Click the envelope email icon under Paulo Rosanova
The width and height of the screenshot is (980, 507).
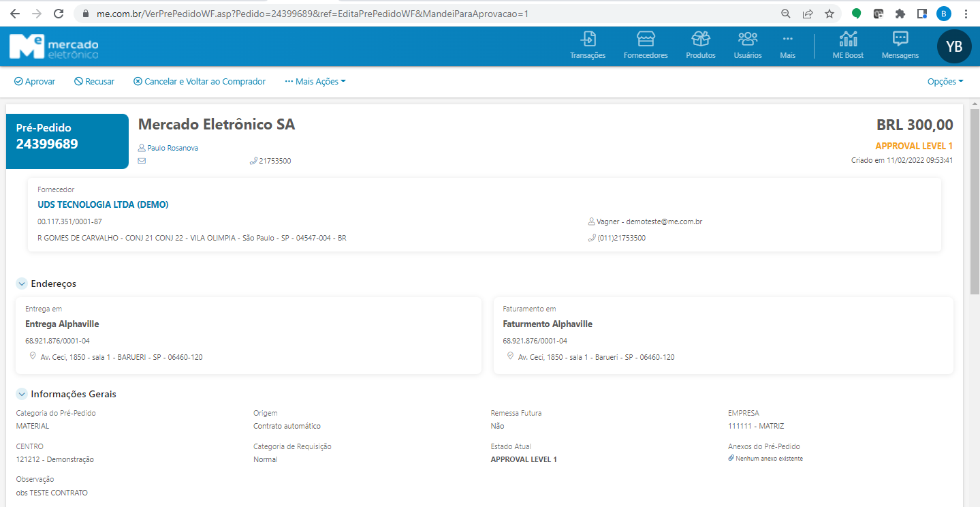[142, 162]
